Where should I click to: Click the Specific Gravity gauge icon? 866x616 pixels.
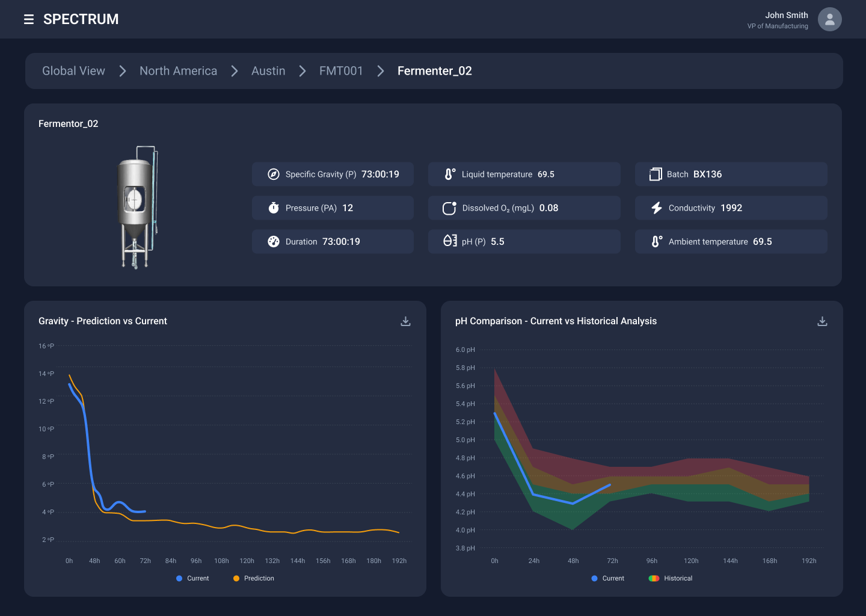click(x=274, y=174)
